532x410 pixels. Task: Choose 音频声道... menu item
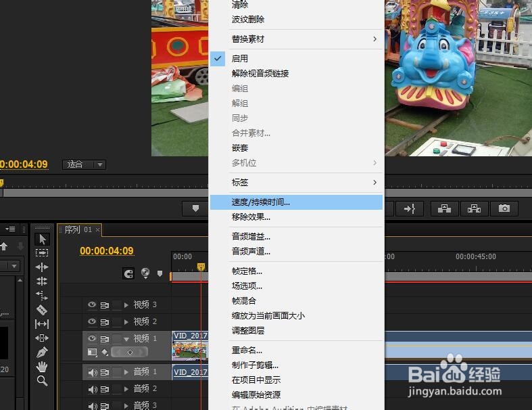coord(297,252)
